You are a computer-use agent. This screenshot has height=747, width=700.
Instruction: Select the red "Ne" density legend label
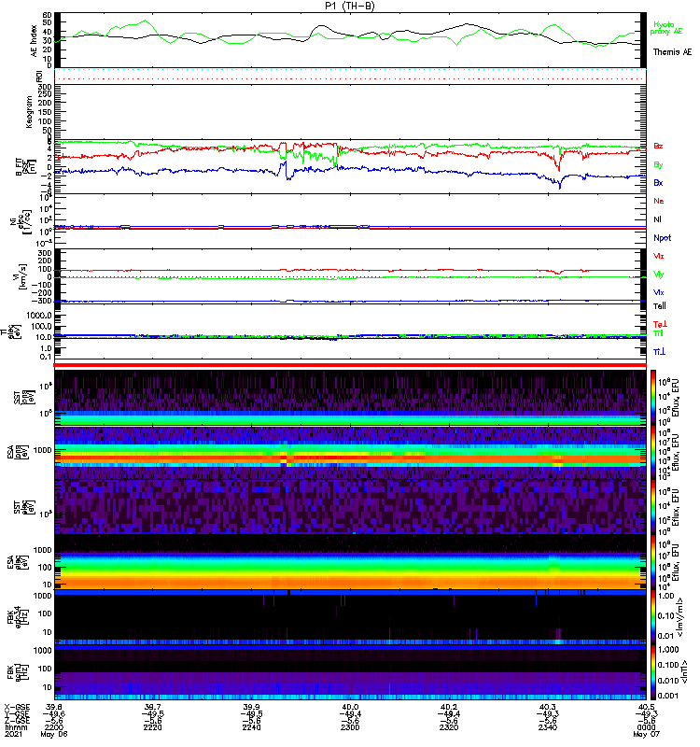[x=659, y=201]
